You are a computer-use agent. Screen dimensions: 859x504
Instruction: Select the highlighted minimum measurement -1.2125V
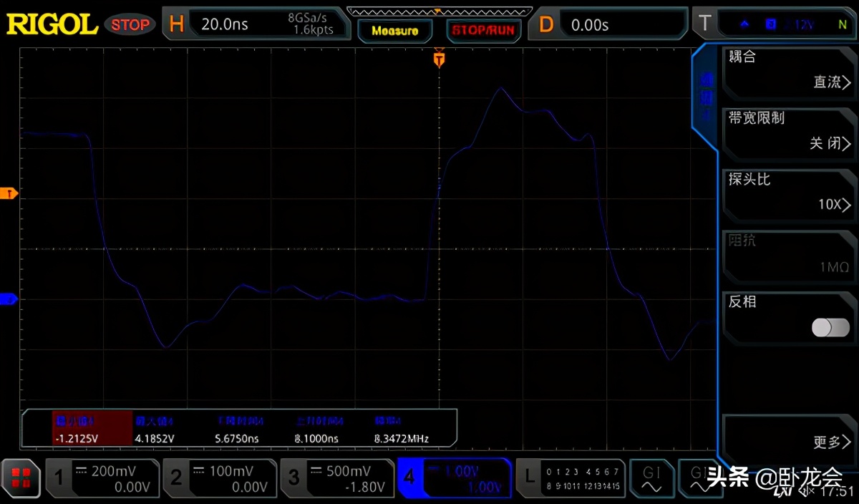pyautogui.click(x=92, y=430)
